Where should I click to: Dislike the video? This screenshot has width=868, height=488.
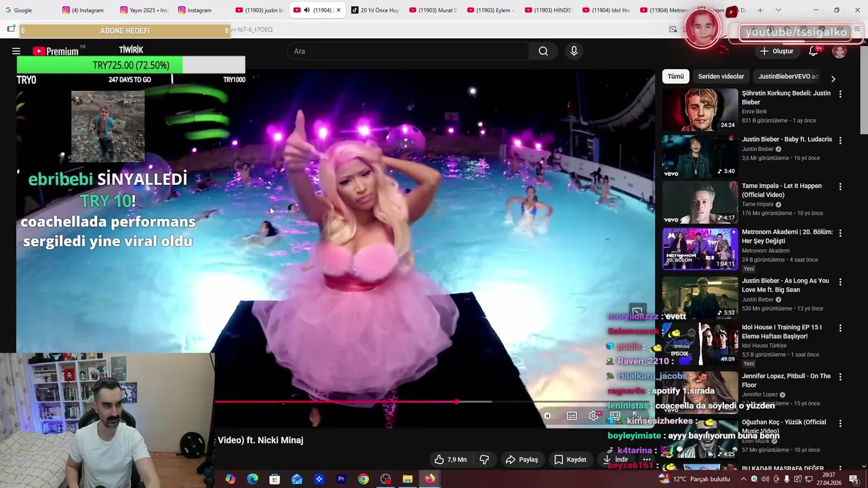[x=484, y=460]
